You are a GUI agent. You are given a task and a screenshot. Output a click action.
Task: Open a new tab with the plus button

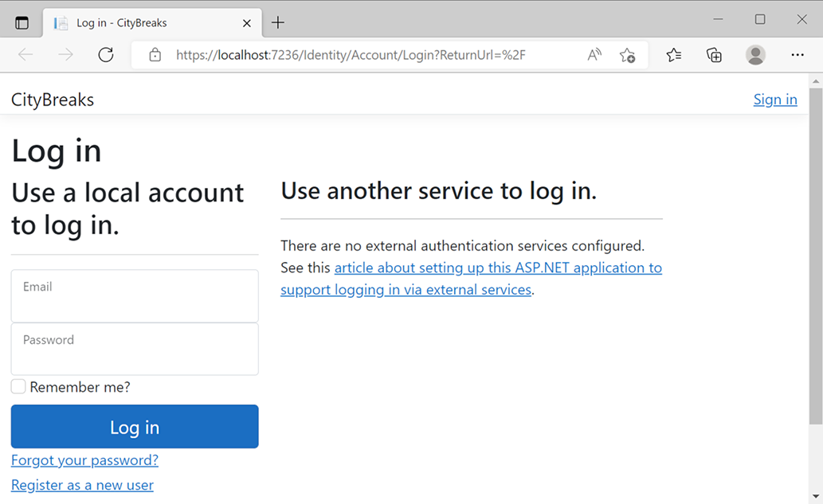point(278,22)
